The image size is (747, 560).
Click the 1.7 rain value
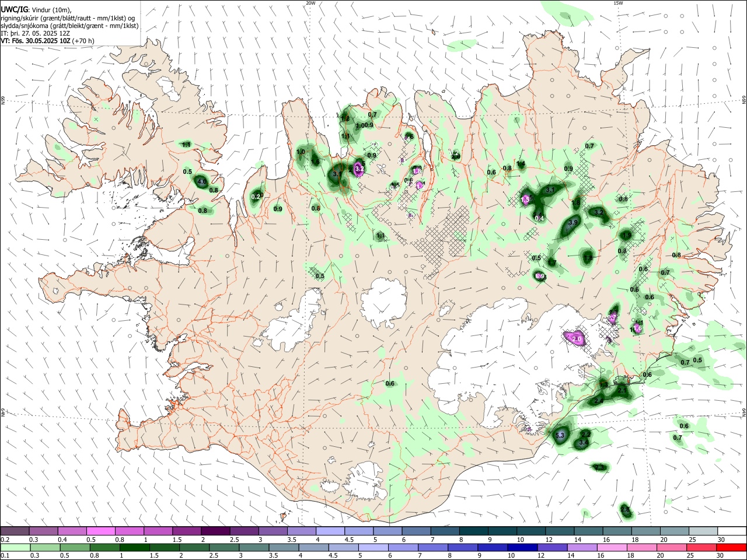[551, 263]
